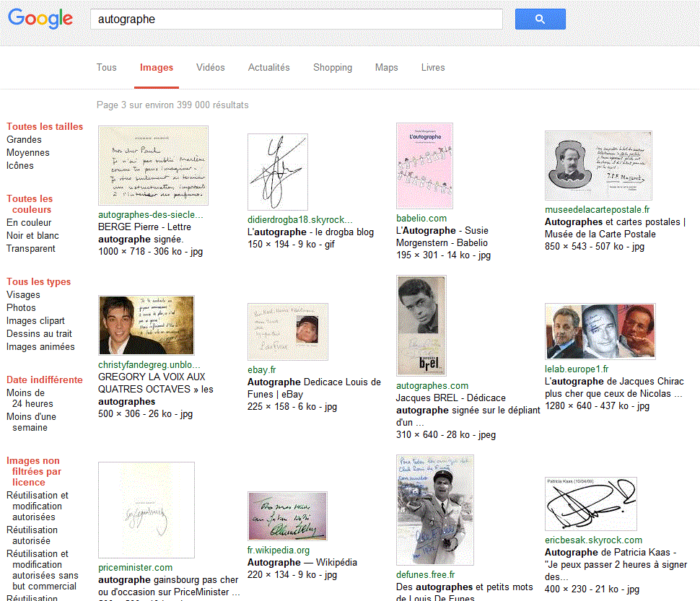The image size is (700, 601).
Task: Choose Réutilisation et modification autorisées license
Action: click(x=38, y=506)
